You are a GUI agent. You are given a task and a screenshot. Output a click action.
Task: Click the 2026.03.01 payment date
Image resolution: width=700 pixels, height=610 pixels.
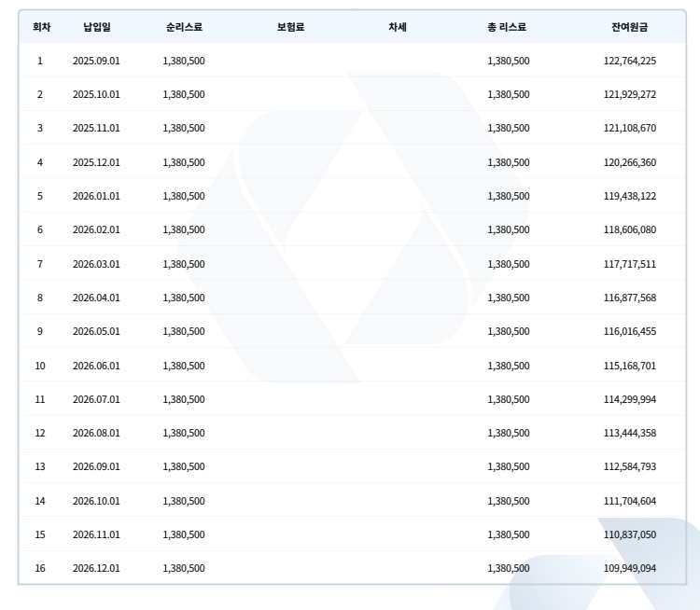pyautogui.click(x=96, y=264)
